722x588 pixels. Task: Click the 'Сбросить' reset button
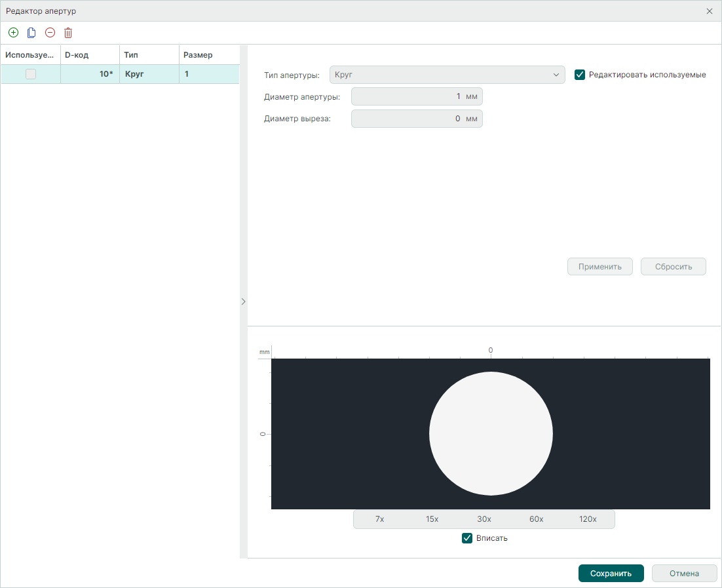pos(673,267)
